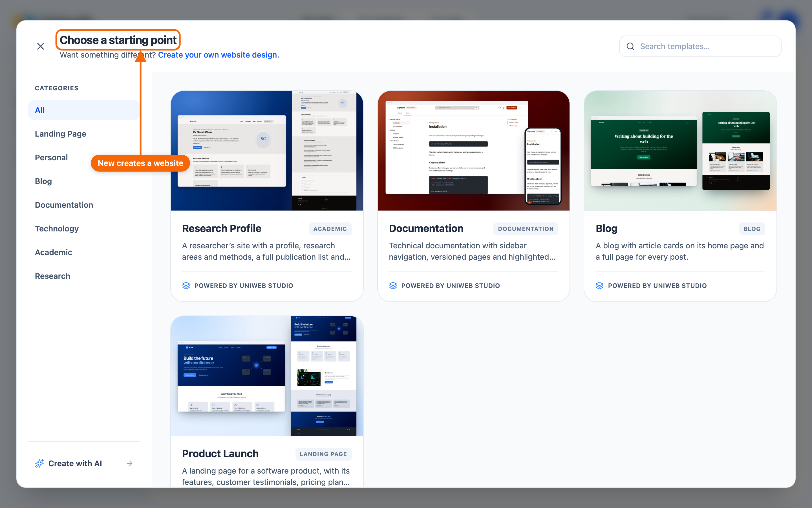The height and width of the screenshot is (508, 812).
Task: Click the BLOG tag badge
Action: click(752, 229)
